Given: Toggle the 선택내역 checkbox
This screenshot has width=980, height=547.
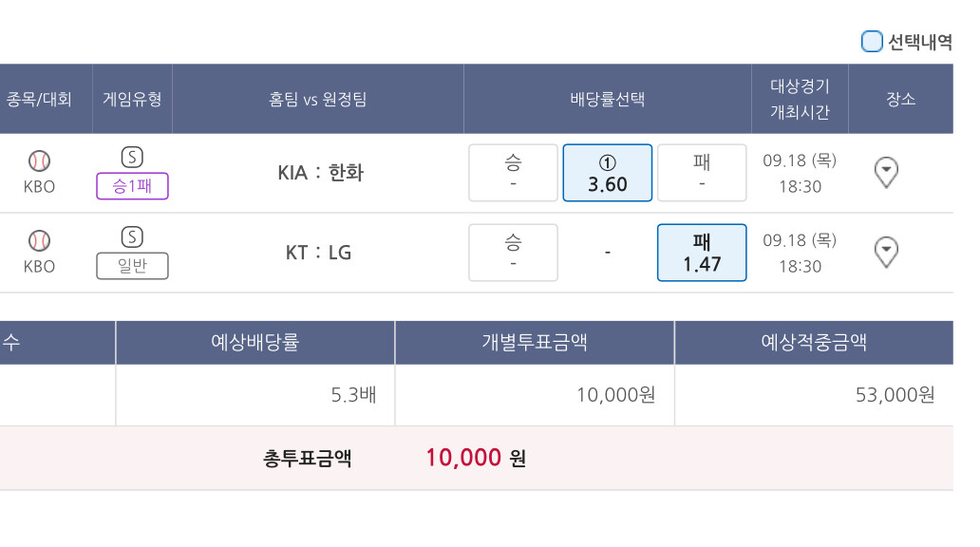Looking at the screenshot, I should 872,42.
